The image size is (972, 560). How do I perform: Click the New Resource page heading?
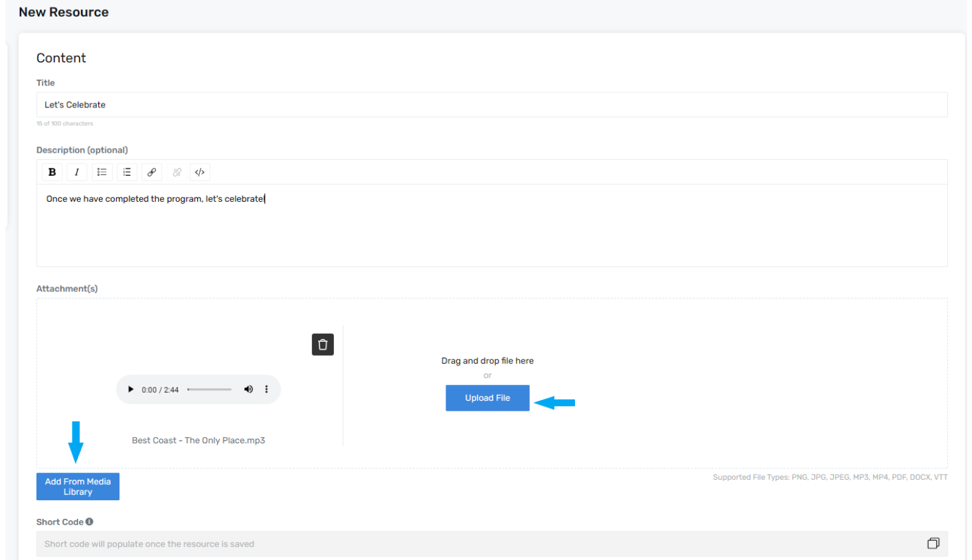(x=64, y=12)
